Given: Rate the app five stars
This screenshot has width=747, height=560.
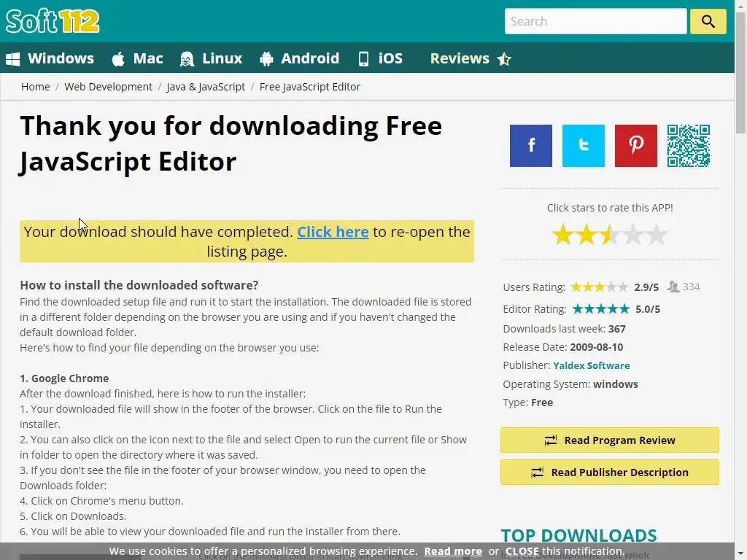Looking at the screenshot, I should pyautogui.click(x=656, y=234).
